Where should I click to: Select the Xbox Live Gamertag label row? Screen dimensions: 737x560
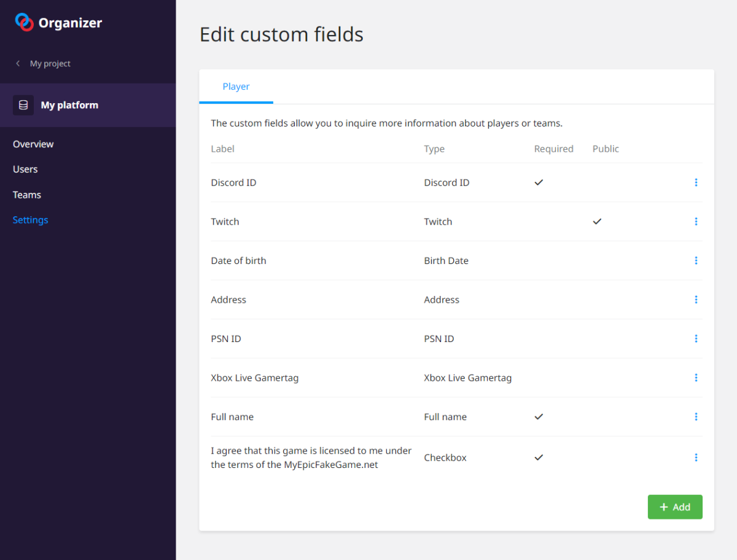[254, 378]
